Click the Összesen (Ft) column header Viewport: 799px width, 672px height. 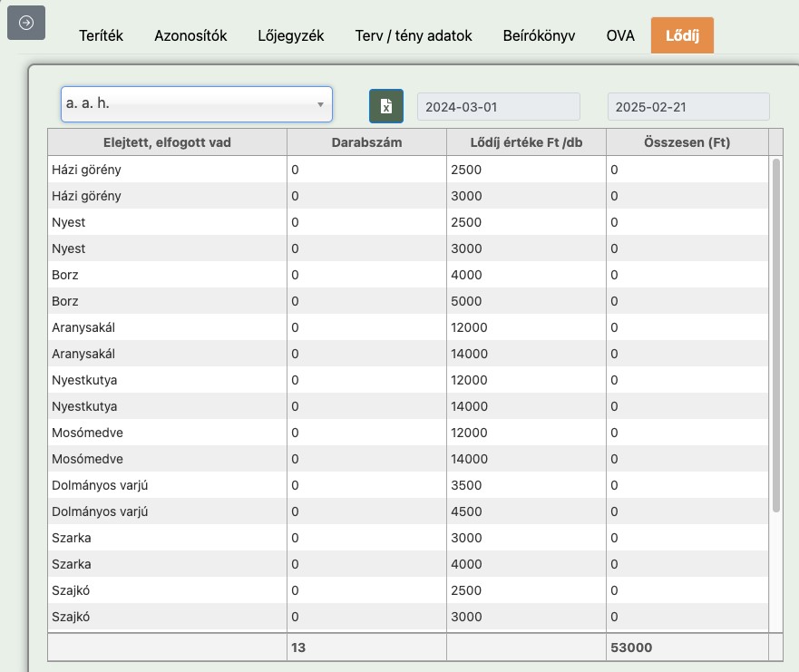click(687, 142)
